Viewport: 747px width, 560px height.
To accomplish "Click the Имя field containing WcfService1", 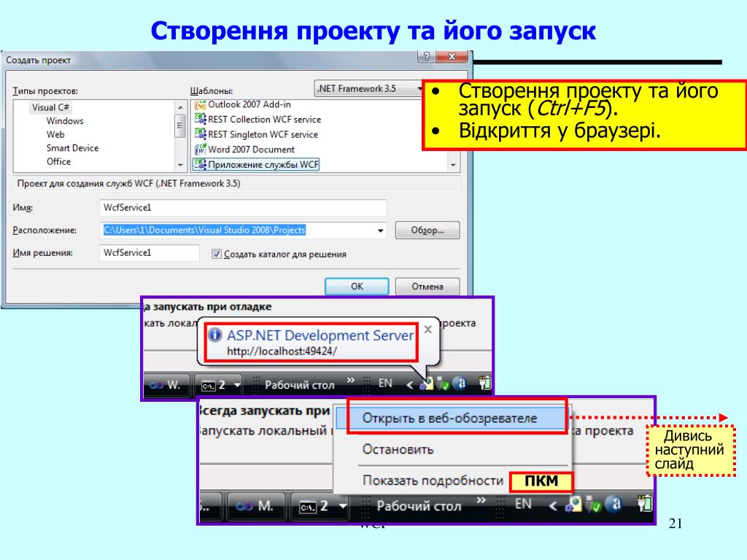I will tap(243, 208).
